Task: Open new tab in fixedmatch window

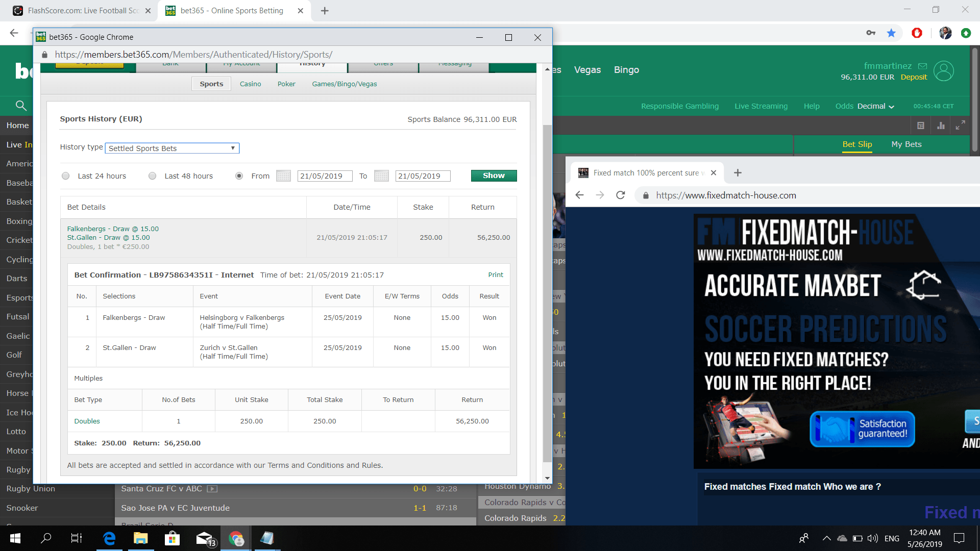Action: (x=738, y=173)
